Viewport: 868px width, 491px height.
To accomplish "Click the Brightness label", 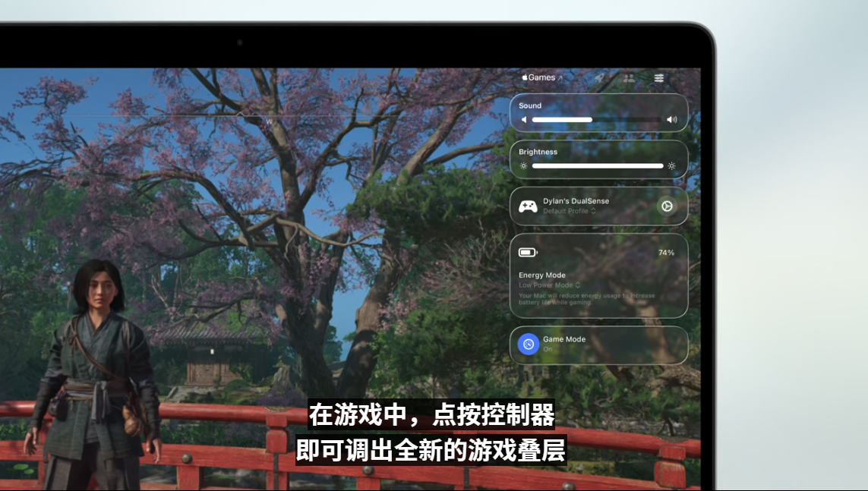I will click(x=538, y=152).
